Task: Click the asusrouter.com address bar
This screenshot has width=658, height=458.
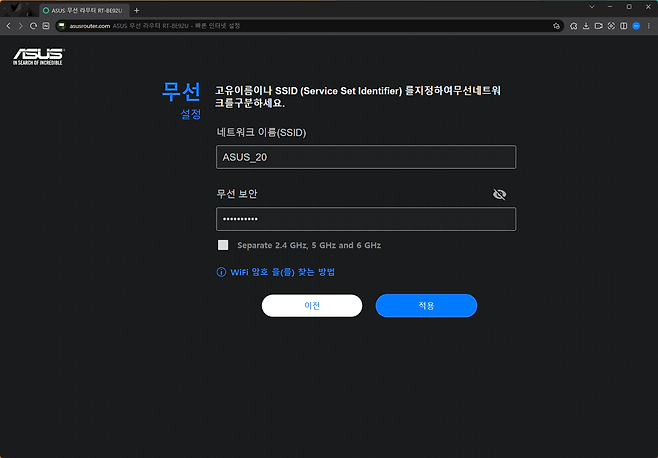Action: (300, 25)
